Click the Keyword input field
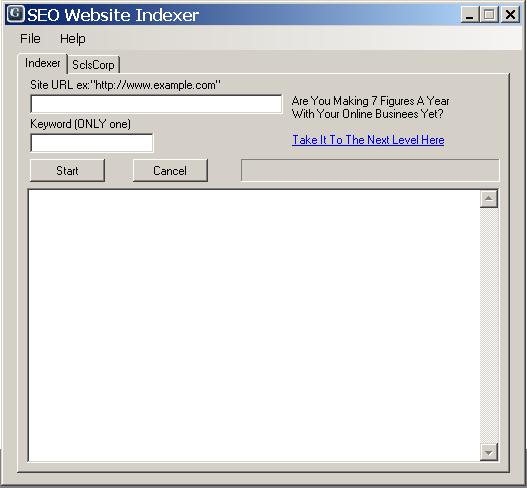 pyautogui.click(x=92, y=143)
